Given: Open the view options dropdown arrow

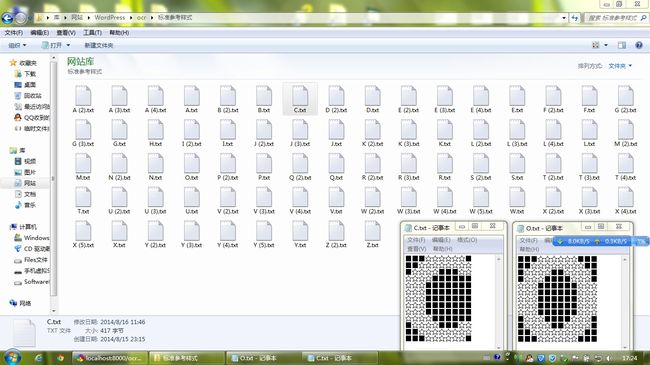Looking at the screenshot, I should tap(606, 45).
